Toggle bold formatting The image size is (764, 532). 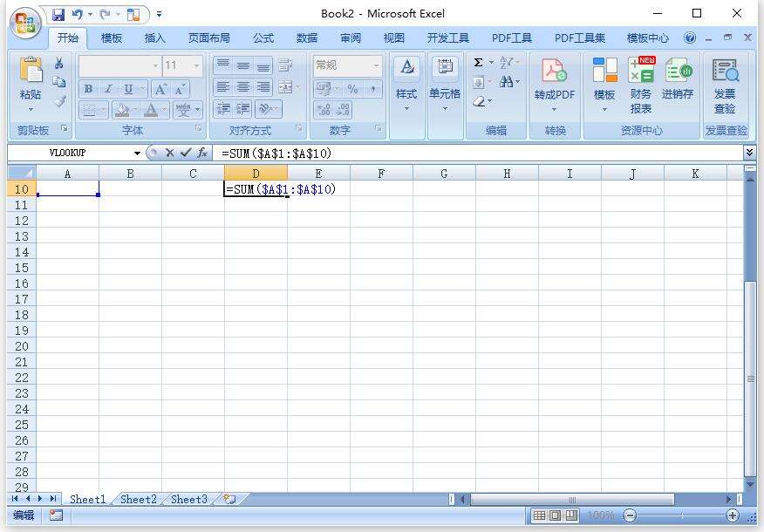coord(88,89)
